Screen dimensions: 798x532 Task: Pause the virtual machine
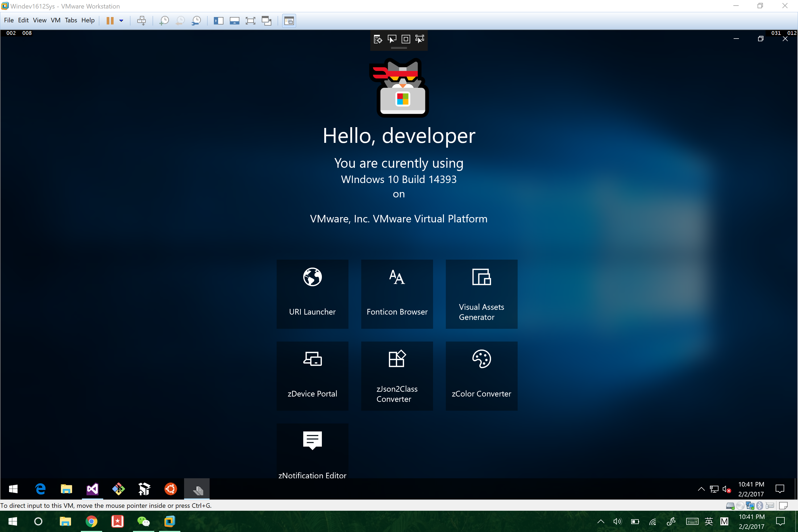110,21
